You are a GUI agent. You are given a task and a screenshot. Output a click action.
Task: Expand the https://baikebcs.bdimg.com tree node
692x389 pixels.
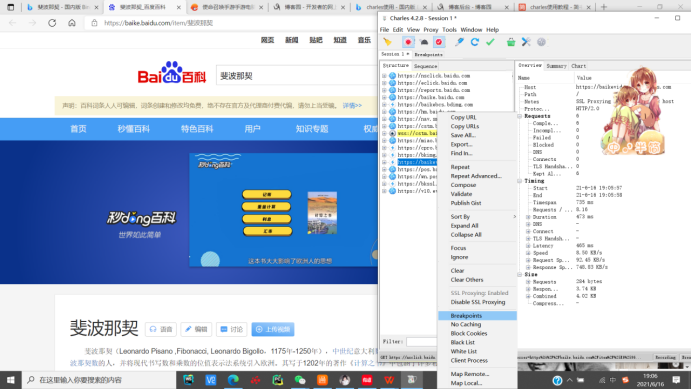click(384, 105)
